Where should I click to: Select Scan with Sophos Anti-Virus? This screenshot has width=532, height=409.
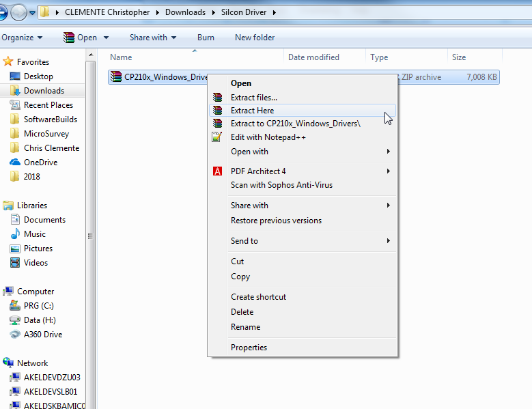[281, 185]
